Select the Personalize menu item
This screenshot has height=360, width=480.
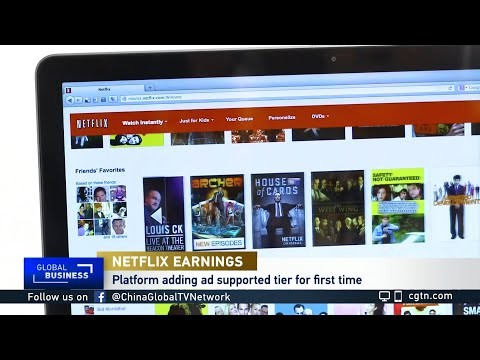coord(282,117)
